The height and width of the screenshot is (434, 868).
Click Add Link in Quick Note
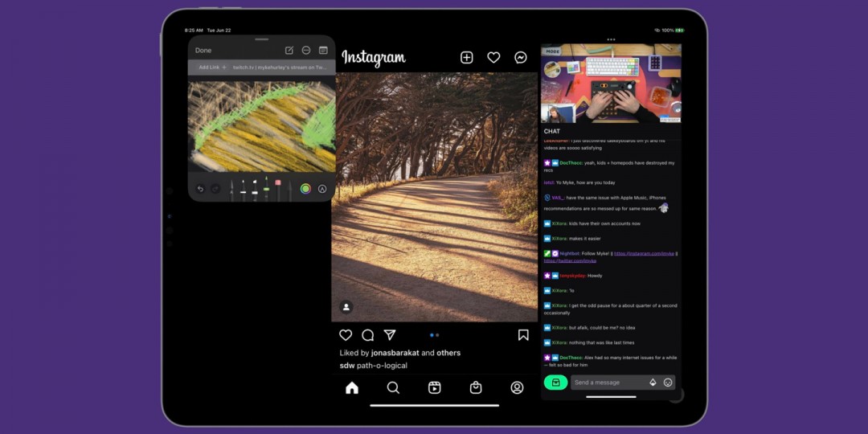pos(213,68)
